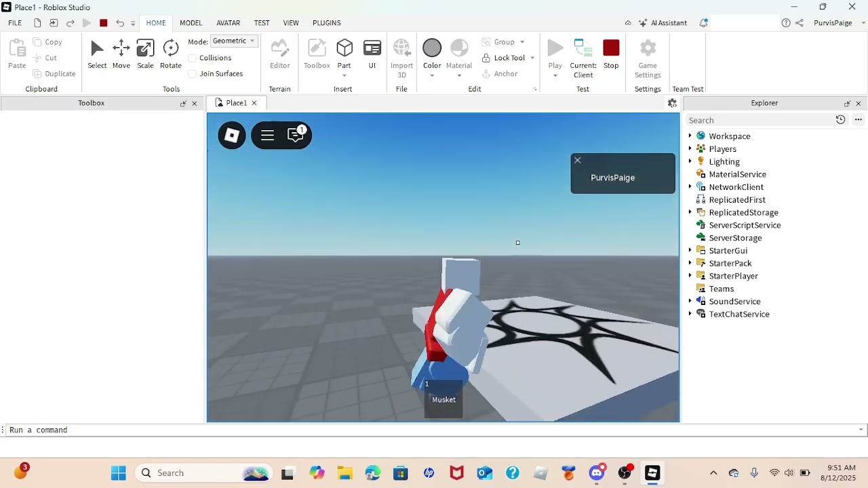Open the FILE menu

tap(15, 23)
